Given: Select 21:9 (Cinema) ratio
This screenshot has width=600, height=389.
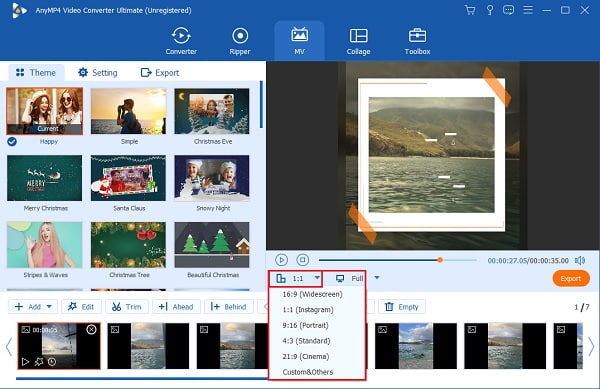Looking at the screenshot, I should coord(306,356).
